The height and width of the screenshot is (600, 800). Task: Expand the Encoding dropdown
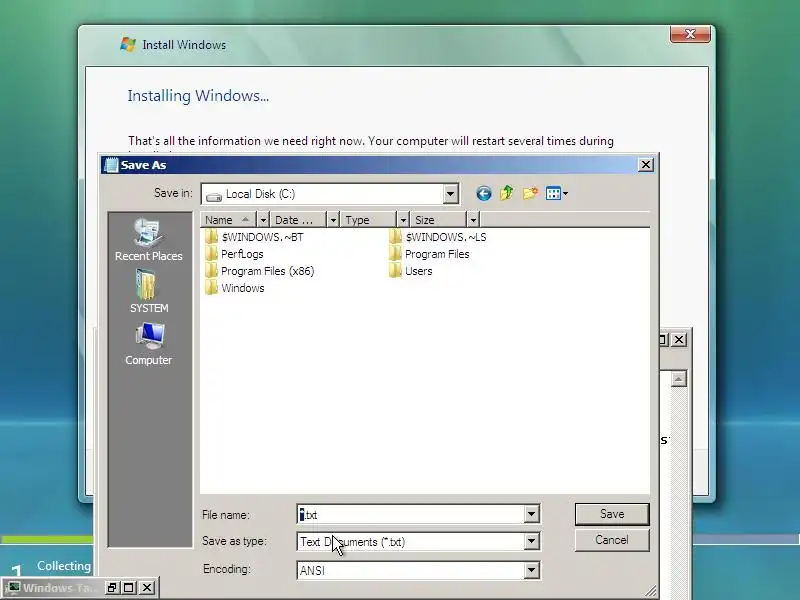pos(531,570)
